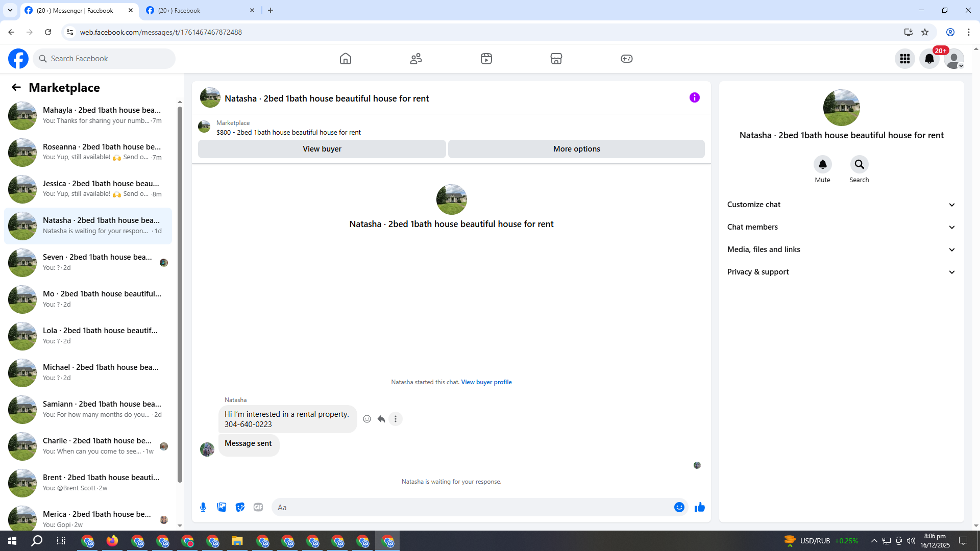Open the account profile avatar menu

point(954,59)
